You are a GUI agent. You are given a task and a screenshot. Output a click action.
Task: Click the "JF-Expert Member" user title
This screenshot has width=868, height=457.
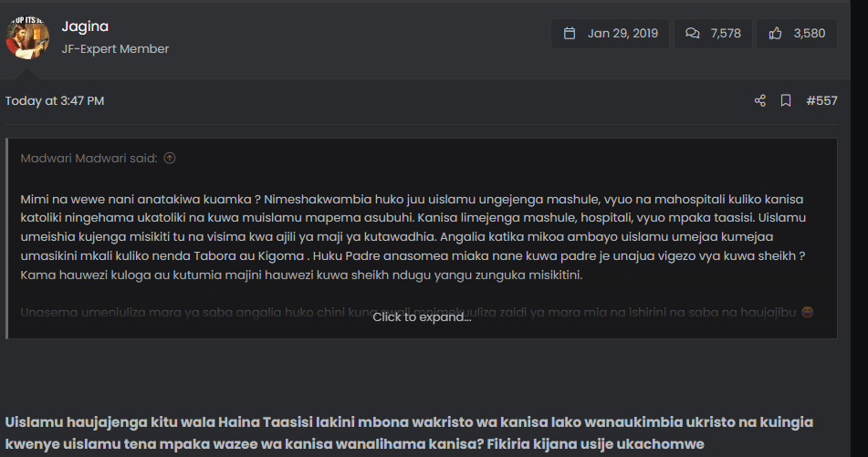[x=115, y=49]
